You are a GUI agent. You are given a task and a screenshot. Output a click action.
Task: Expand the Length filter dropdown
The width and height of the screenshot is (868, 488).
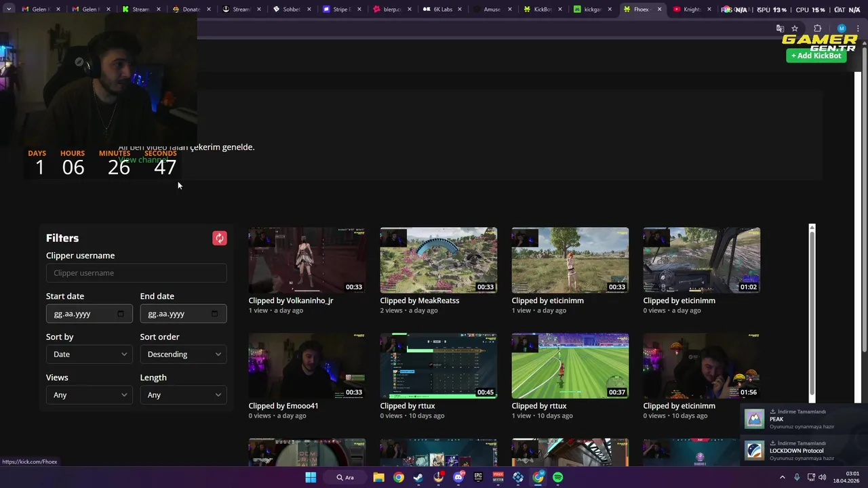click(x=183, y=394)
